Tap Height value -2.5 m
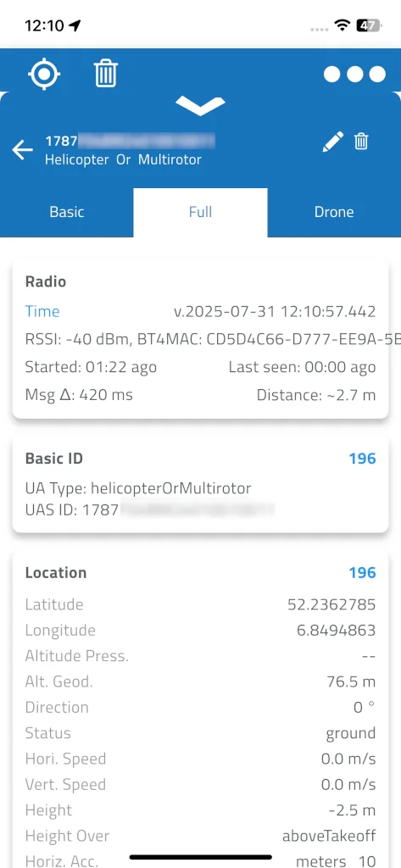This screenshot has height=868, width=401. click(352, 810)
